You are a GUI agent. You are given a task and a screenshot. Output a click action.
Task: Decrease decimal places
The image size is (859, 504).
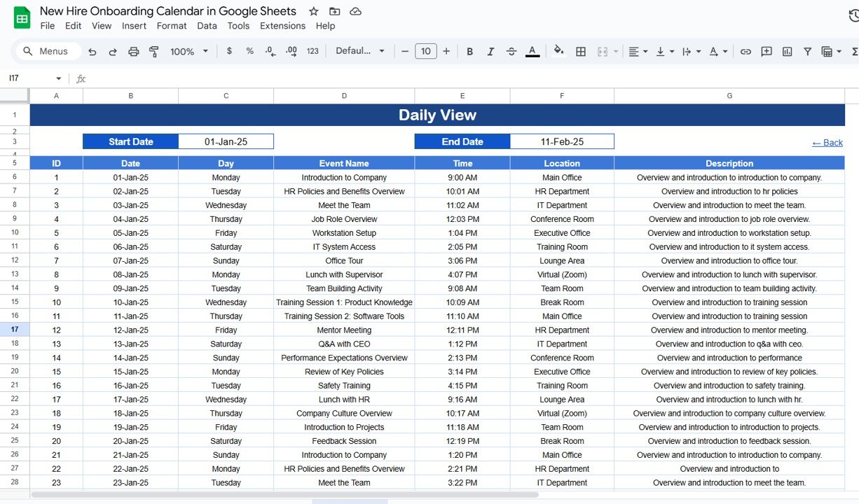(x=270, y=51)
